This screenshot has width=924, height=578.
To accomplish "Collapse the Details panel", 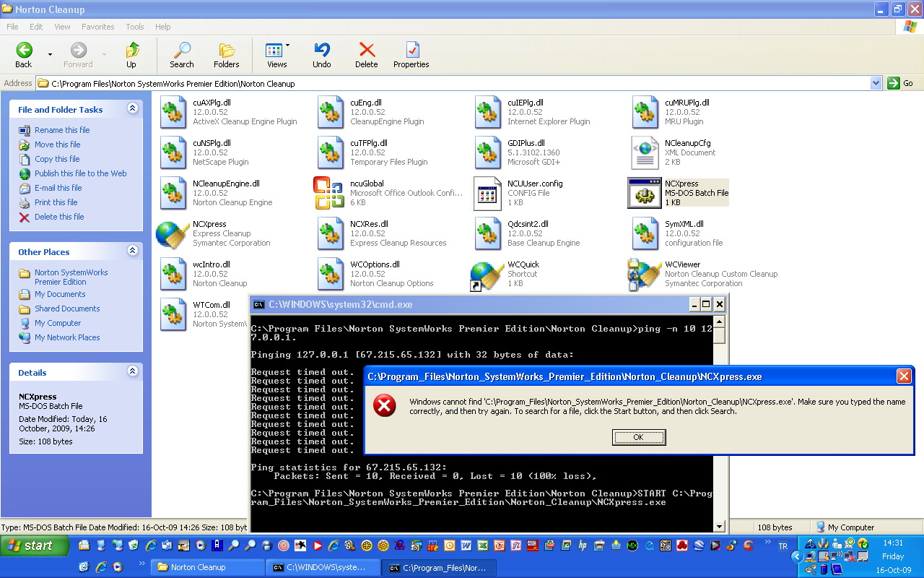I will (x=132, y=371).
